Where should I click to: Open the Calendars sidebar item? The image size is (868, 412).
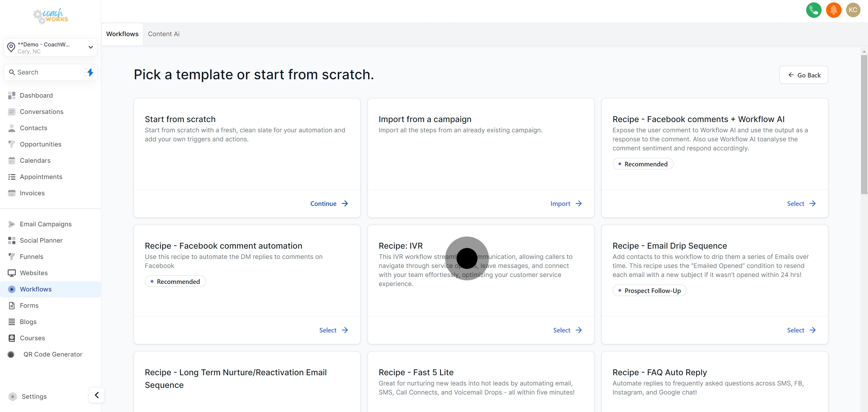(35, 160)
